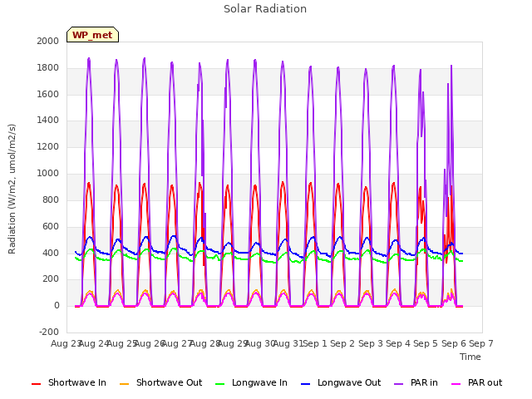Click the 1200 y-axis tick label
This screenshot has width=532, height=399.
coord(48,146)
